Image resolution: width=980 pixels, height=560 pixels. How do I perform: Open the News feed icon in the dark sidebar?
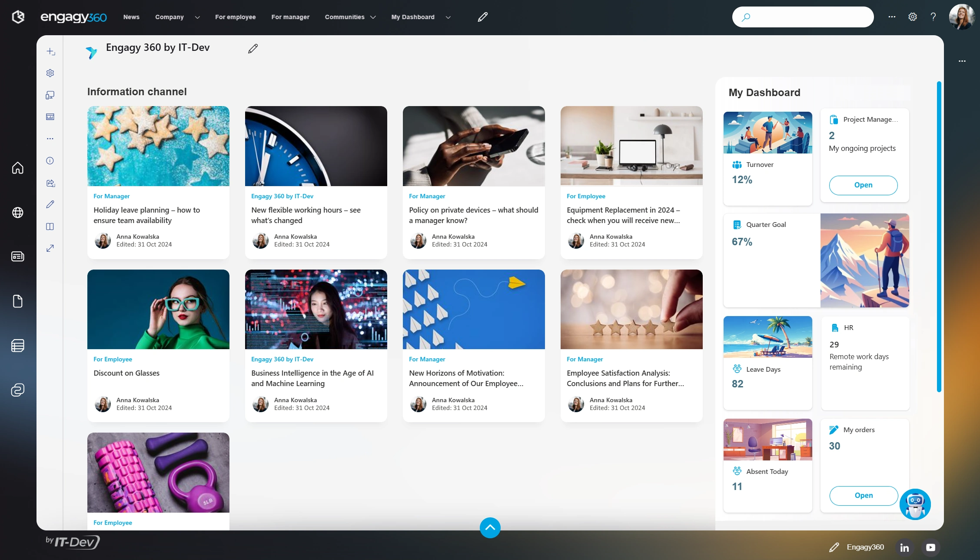[17, 257]
